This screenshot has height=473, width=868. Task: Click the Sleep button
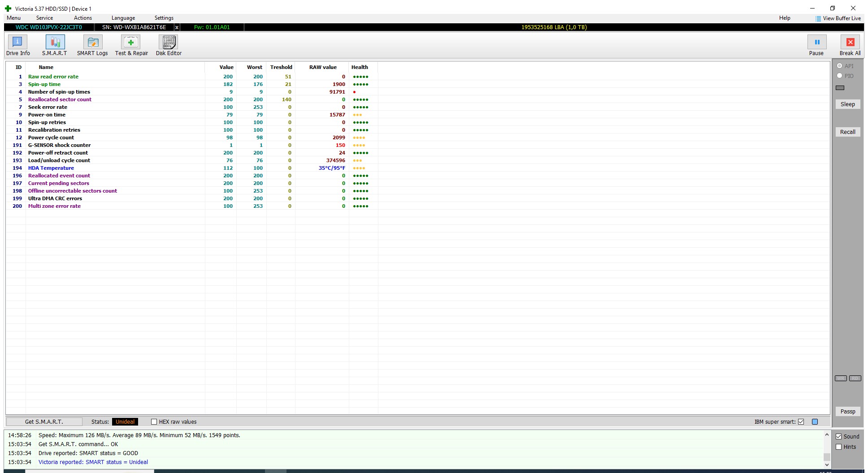(847, 104)
